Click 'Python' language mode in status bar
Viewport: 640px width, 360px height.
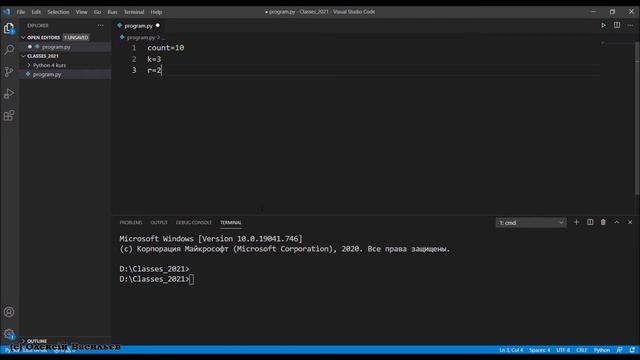[x=602, y=350]
